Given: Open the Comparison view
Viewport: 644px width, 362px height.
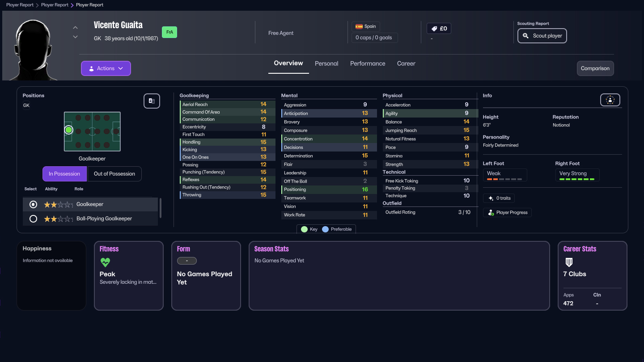Looking at the screenshot, I should (595, 68).
